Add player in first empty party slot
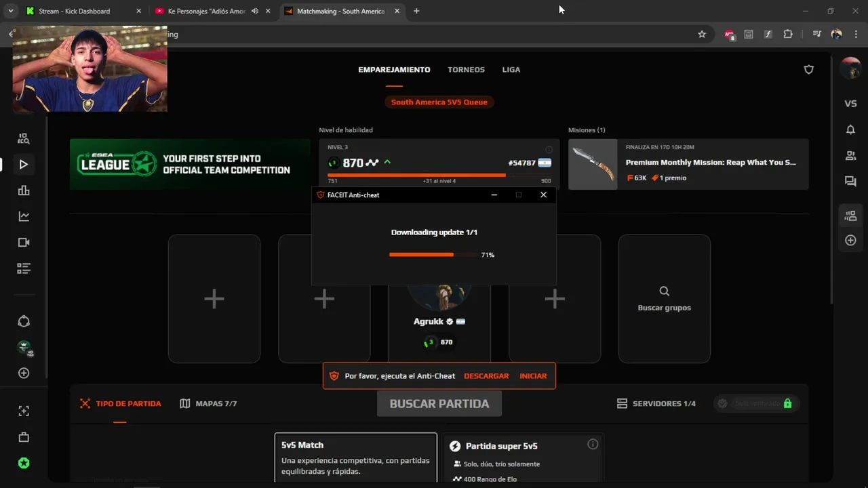The height and width of the screenshot is (488, 868). pyautogui.click(x=214, y=299)
